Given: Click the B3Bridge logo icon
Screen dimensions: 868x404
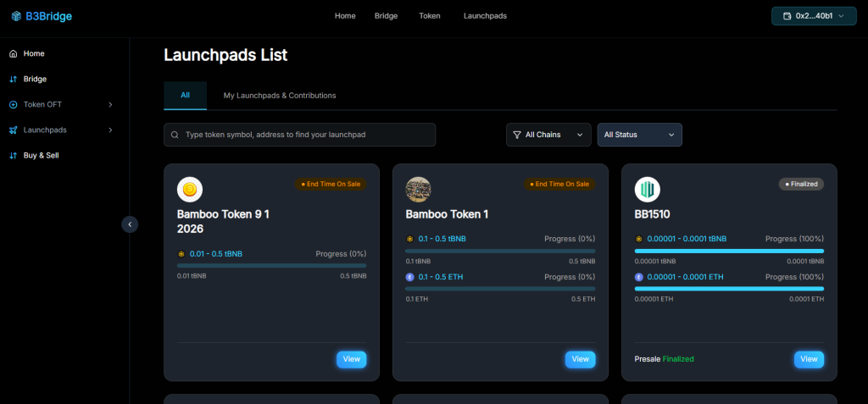Looking at the screenshot, I should coord(16,16).
